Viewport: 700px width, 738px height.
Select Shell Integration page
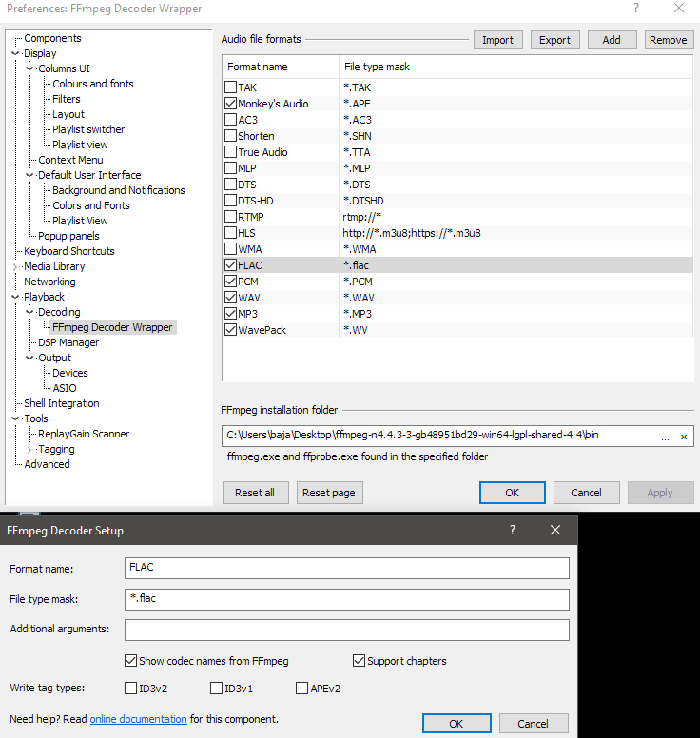62,403
